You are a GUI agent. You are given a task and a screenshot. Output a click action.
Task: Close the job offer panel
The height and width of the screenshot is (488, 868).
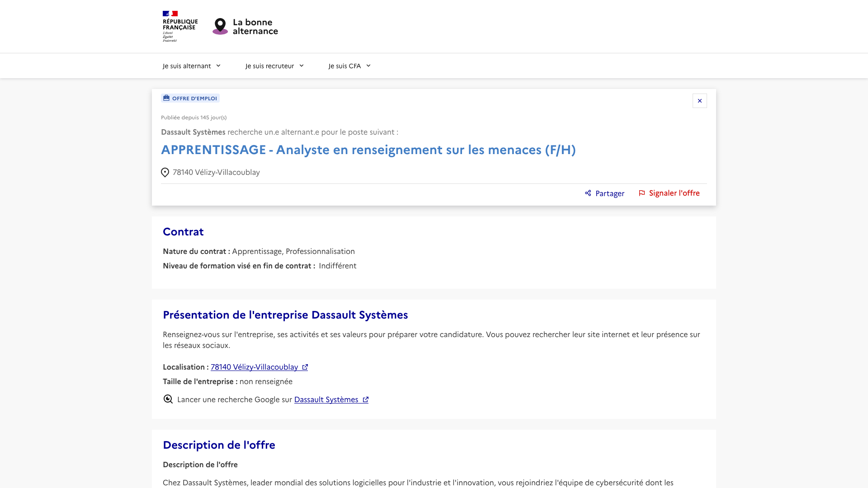pyautogui.click(x=699, y=101)
